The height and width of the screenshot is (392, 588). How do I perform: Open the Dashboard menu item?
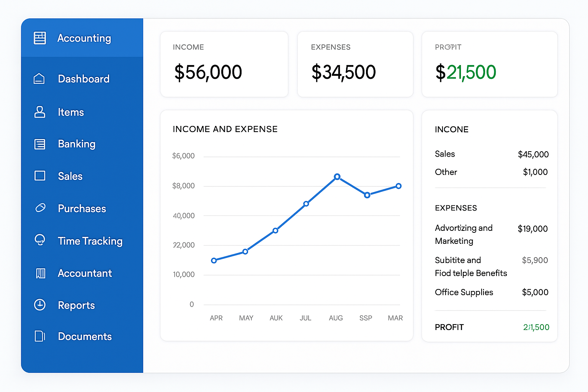[x=84, y=79]
